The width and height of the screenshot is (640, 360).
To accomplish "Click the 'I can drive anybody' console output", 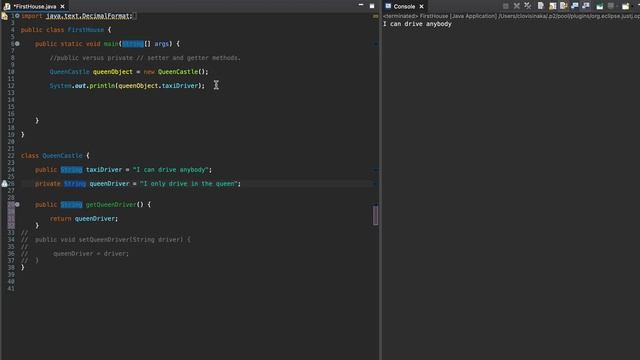I will coord(417,24).
